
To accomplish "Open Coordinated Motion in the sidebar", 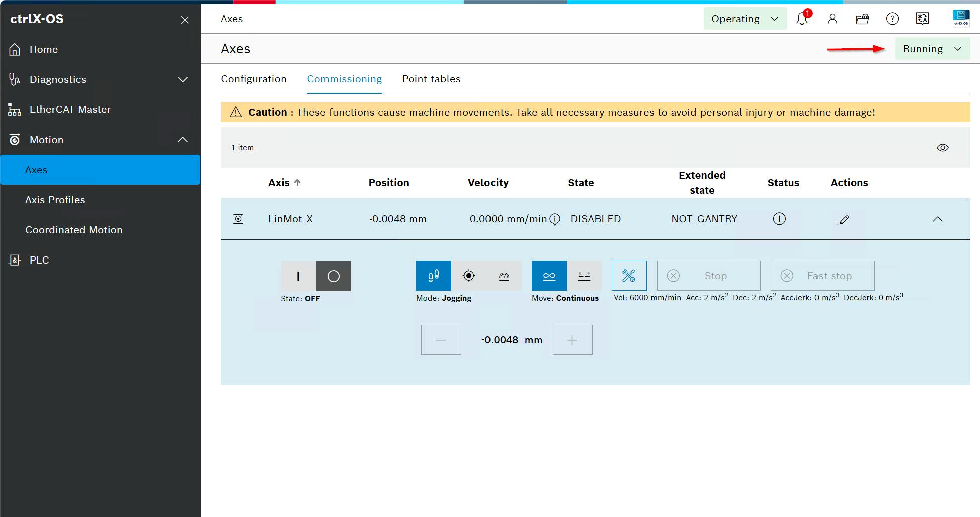I will [74, 230].
